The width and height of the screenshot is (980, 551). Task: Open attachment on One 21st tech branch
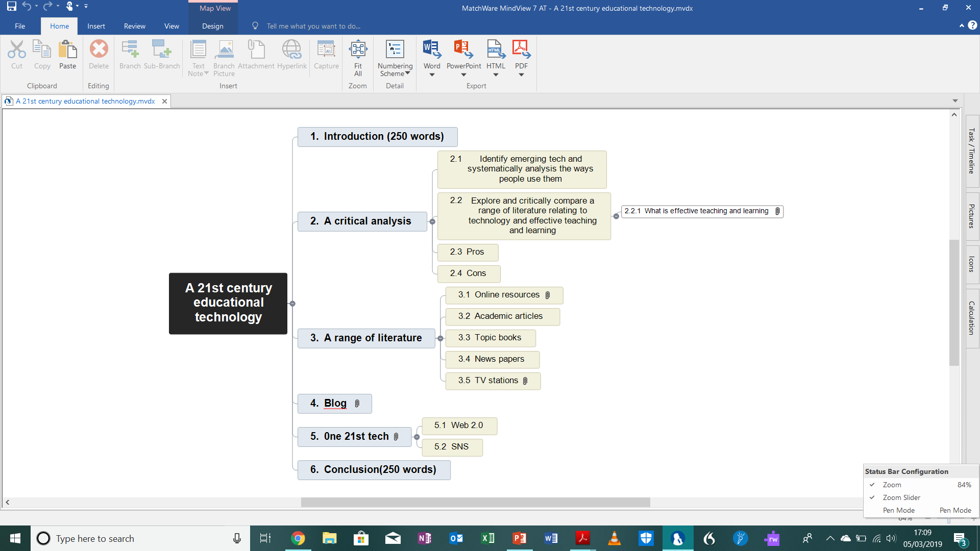(396, 437)
